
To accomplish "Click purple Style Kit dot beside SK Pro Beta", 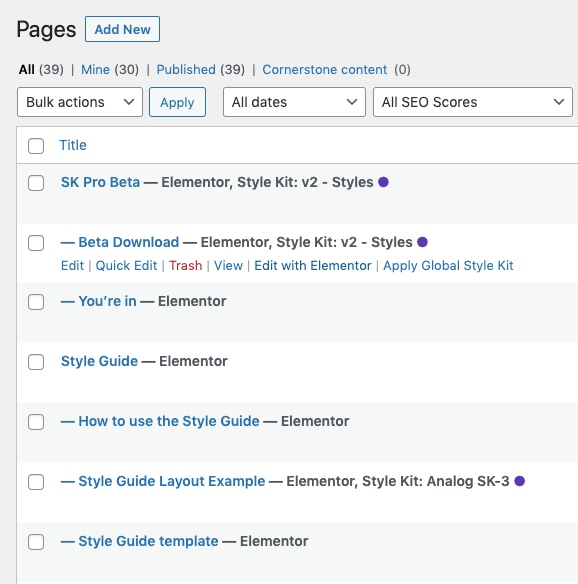I will tap(383, 182).
